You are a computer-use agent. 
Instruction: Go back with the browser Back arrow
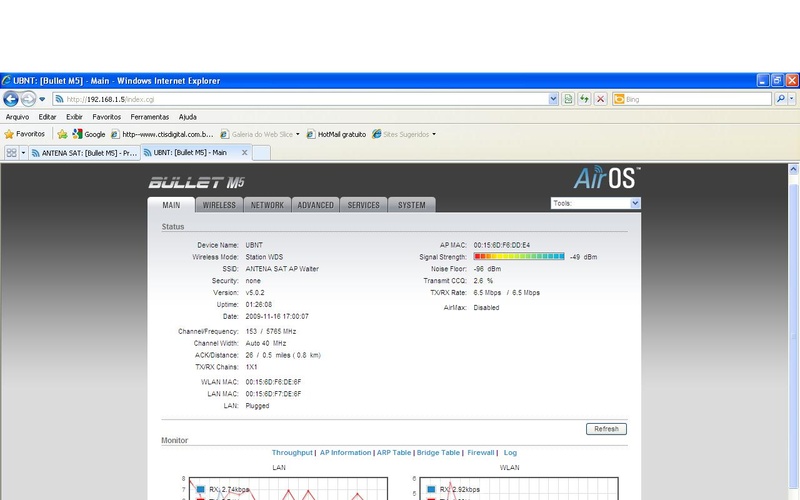[11, 99]
